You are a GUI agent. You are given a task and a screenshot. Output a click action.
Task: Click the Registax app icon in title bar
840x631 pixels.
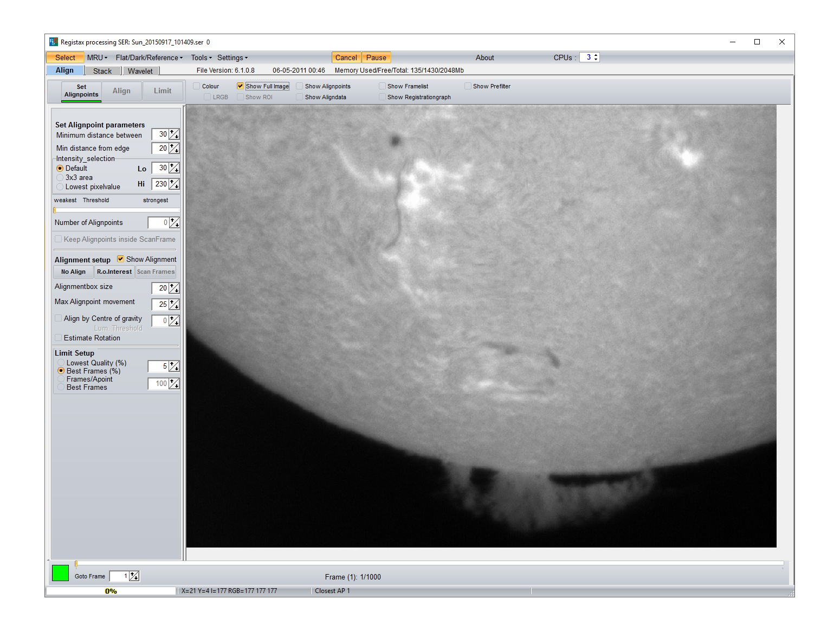pyautogui.click(x=53, y=42)
